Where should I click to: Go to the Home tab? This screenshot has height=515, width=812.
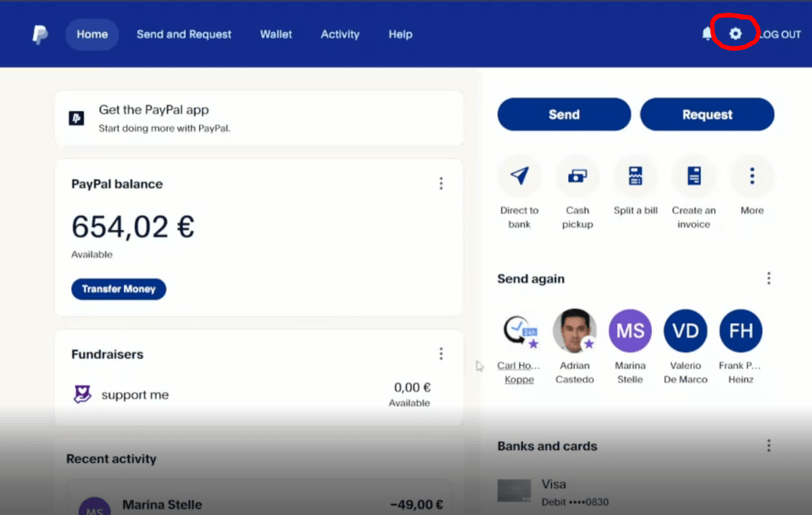[x=92, y=34]
